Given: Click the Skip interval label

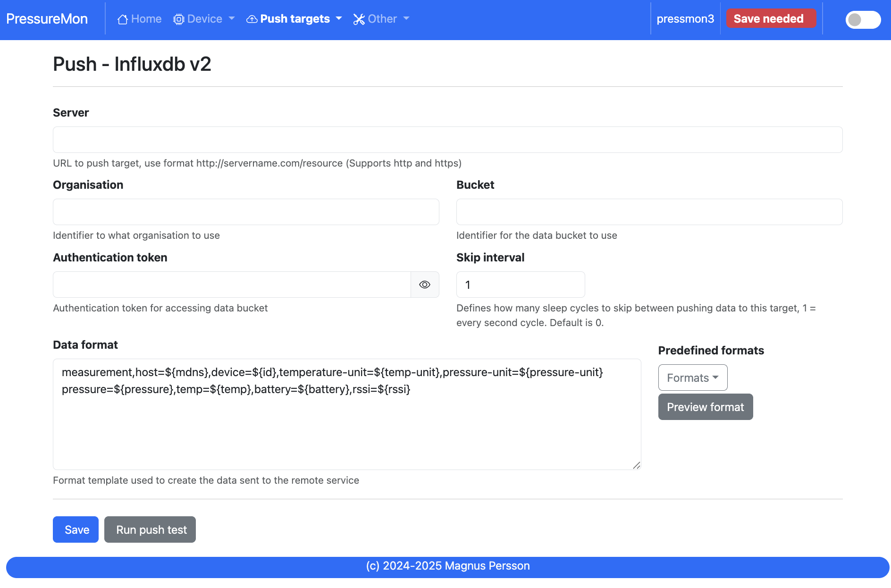Looking at the screenshot, I should point(490,258).
